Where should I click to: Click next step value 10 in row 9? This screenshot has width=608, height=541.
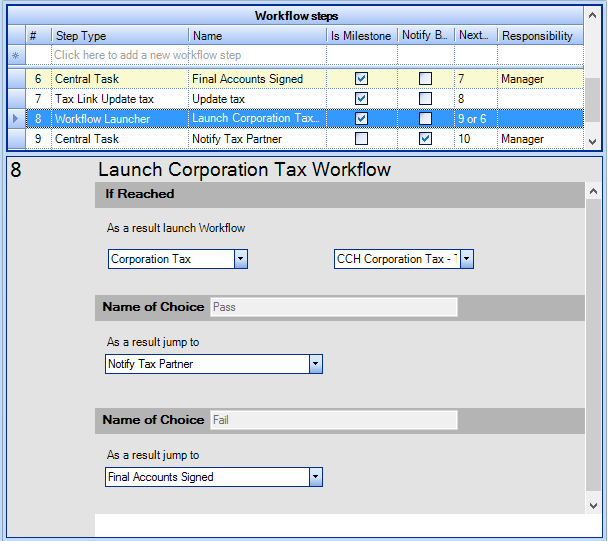[476, 138]
